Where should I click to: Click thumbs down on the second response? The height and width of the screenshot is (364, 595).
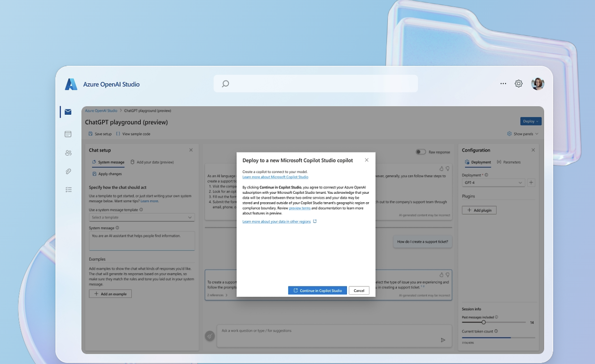(x=448, y=275)
